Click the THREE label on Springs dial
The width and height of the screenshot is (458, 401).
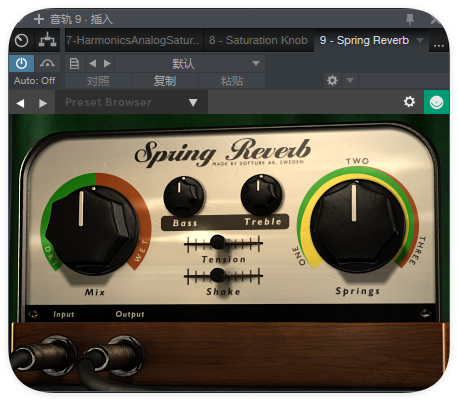pyautogui.click(x=417, y=251)
